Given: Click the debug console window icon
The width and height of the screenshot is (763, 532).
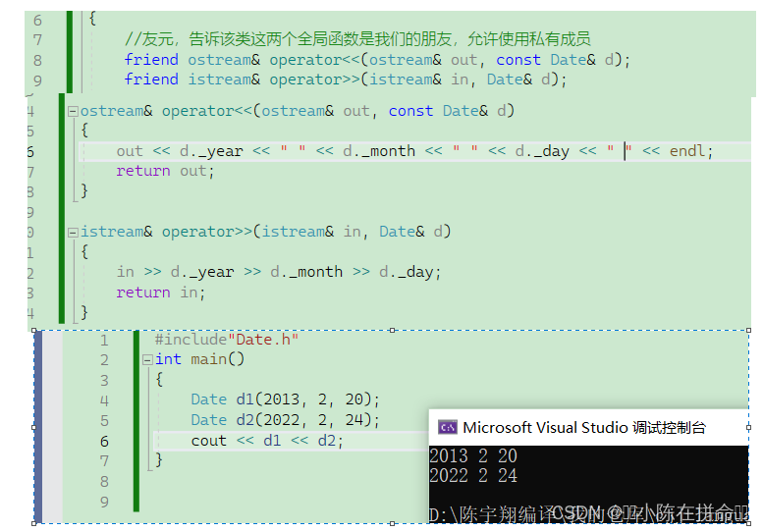Looking at the screenshot, I should (447, 427).
